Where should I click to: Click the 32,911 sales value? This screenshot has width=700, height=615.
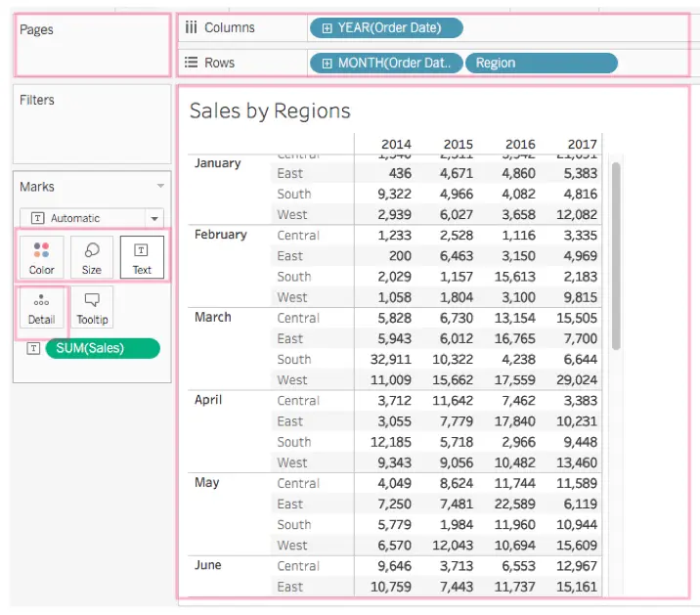(x=391, y=360)
